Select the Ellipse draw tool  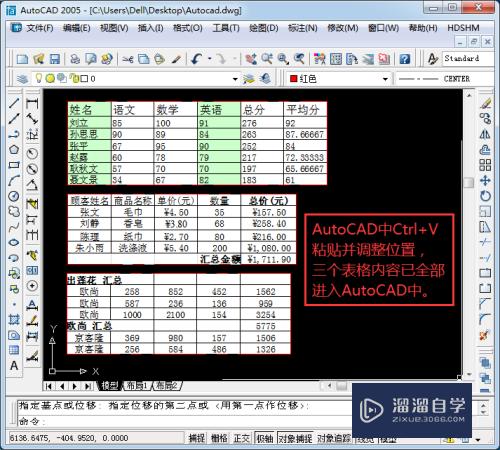pyautogui.click(x=14, y=242)
